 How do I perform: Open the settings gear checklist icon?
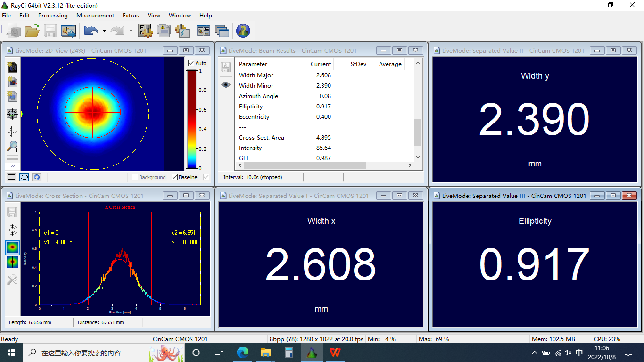click(182, 31)
